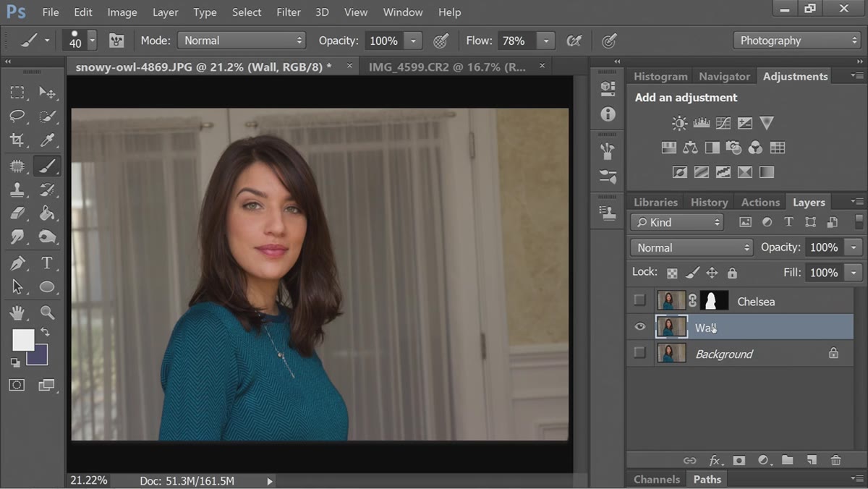Open the layer styles fx menu

[x=715, y=460]
